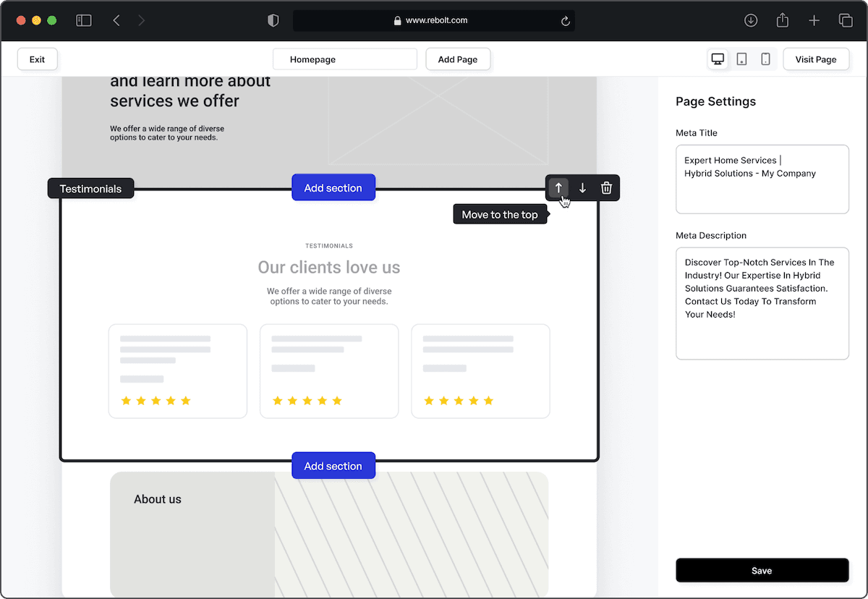Move the Testimonials section down one position

tap(582, 187)
